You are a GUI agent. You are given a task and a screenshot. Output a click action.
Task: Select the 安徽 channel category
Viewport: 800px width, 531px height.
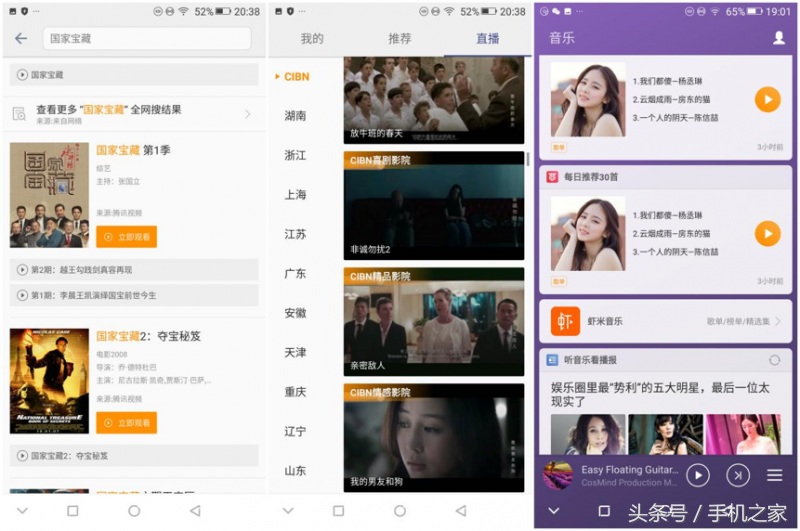(295, 313)
